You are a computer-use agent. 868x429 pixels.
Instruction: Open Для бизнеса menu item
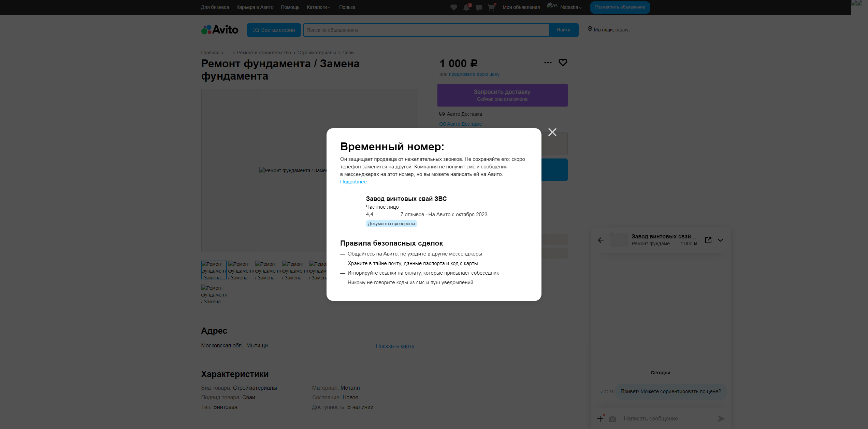215,7
